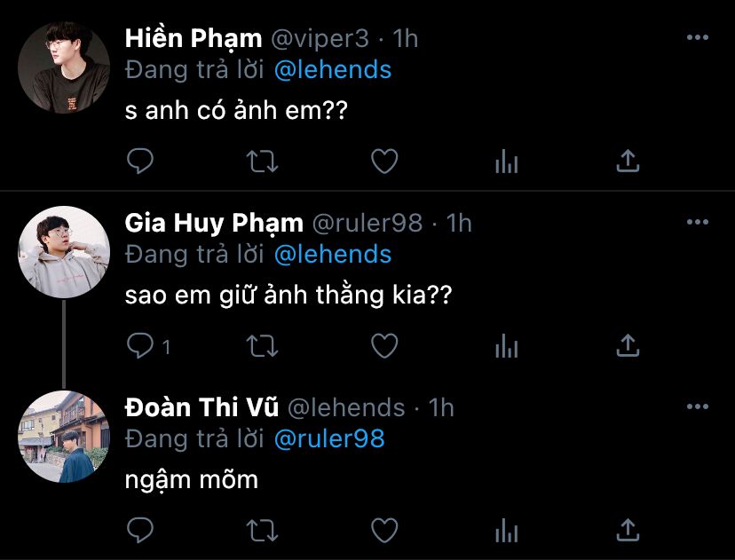Open more options on Đoàn Thi Vũ's tweet

pyautogui.click(x=698, y=406)
